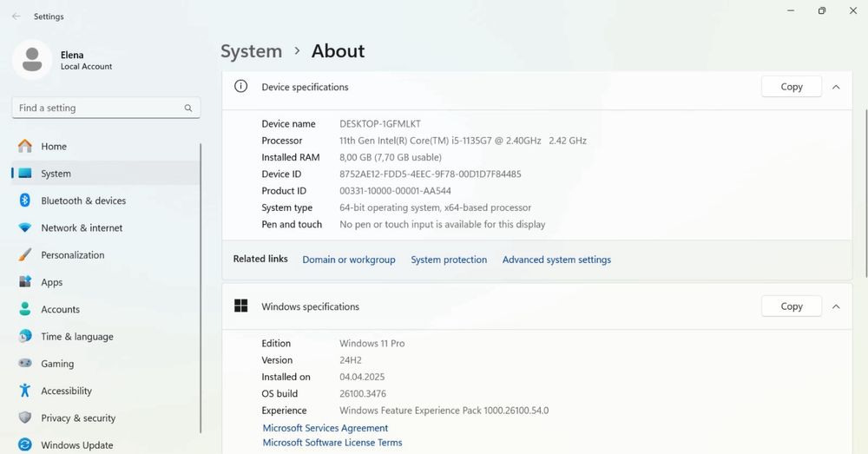The height and width of the screenshot is (454, 868).
Task: Open Advanced system settings link
Action: (556, 260)
